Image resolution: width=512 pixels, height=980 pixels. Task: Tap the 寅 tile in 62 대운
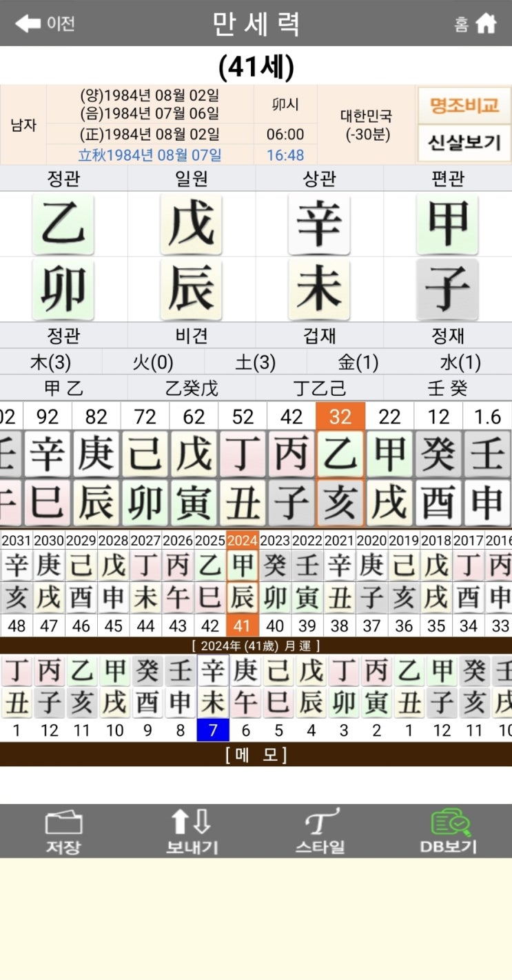point(194,503)
